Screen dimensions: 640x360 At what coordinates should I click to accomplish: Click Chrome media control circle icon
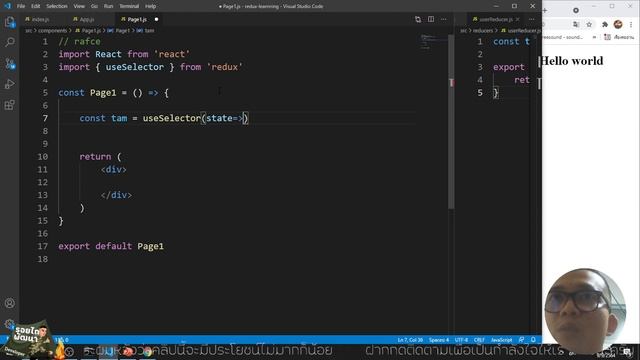(576, 10)
